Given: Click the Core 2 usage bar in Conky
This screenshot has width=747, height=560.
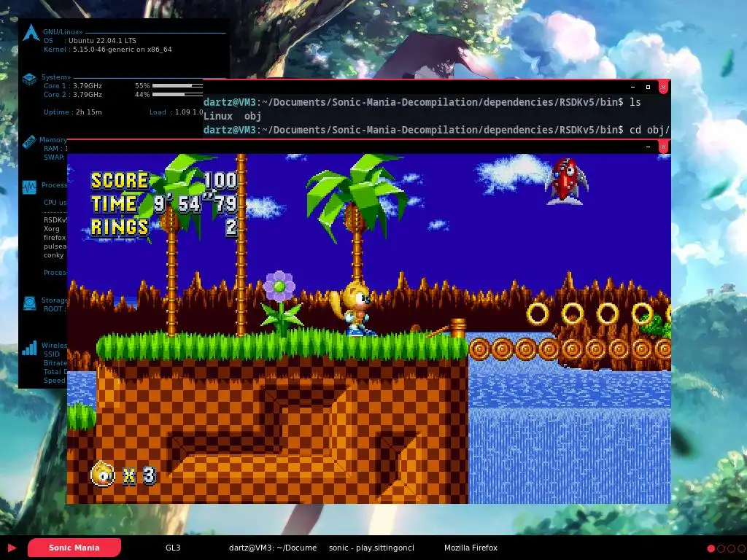Looking at the screenshot, I should [x=177, y=94].
